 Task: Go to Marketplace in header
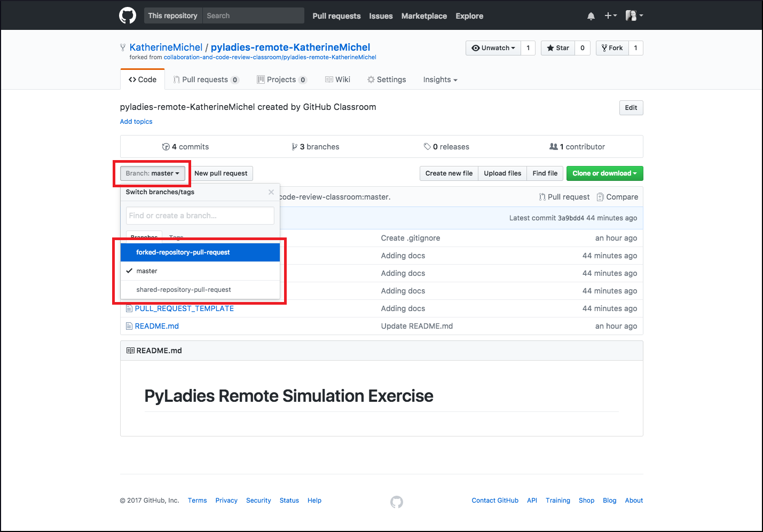pos(424,16)
